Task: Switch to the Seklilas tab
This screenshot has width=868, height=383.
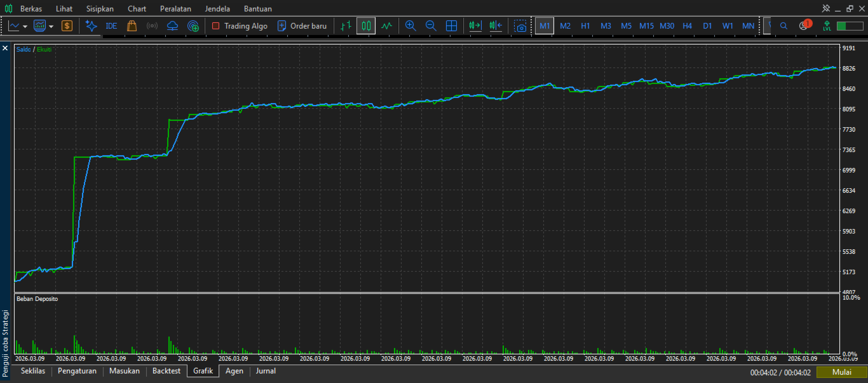Action: pos(33,371)
